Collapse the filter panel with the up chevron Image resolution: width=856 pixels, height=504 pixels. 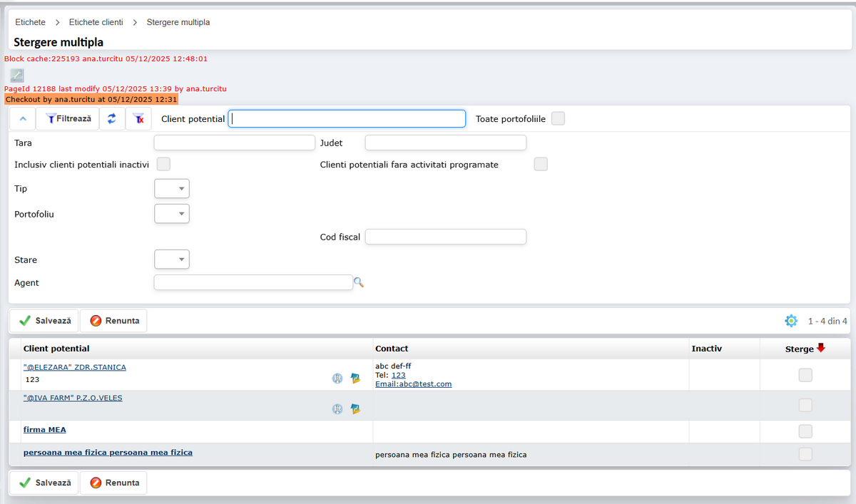tap(22, 119)
